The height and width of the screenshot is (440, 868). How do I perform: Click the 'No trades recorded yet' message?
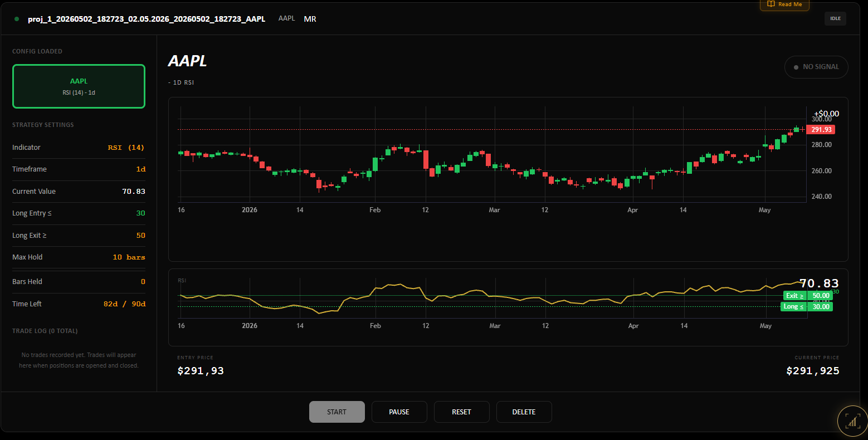pos(79,360)
